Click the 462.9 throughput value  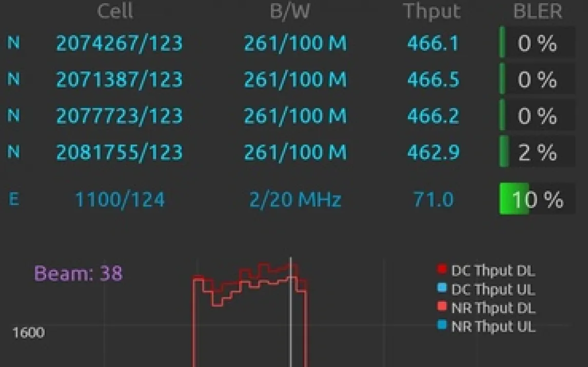(x=434, y=152)
